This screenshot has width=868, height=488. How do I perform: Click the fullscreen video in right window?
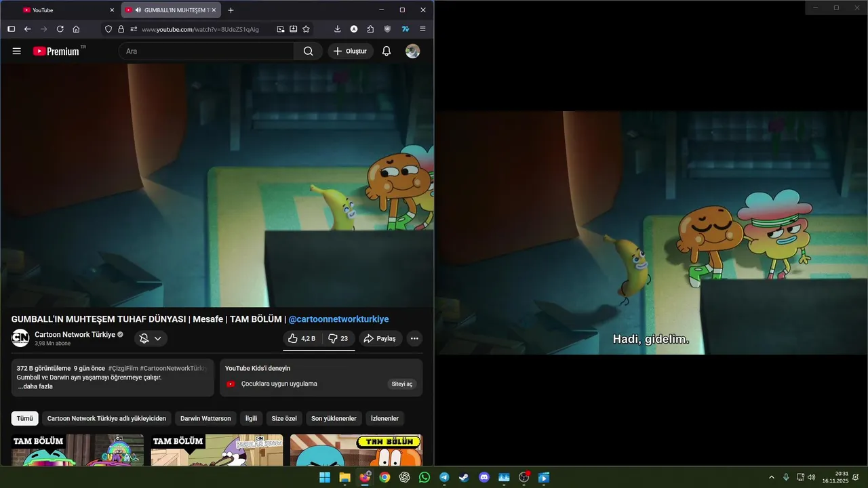[651, 232]
